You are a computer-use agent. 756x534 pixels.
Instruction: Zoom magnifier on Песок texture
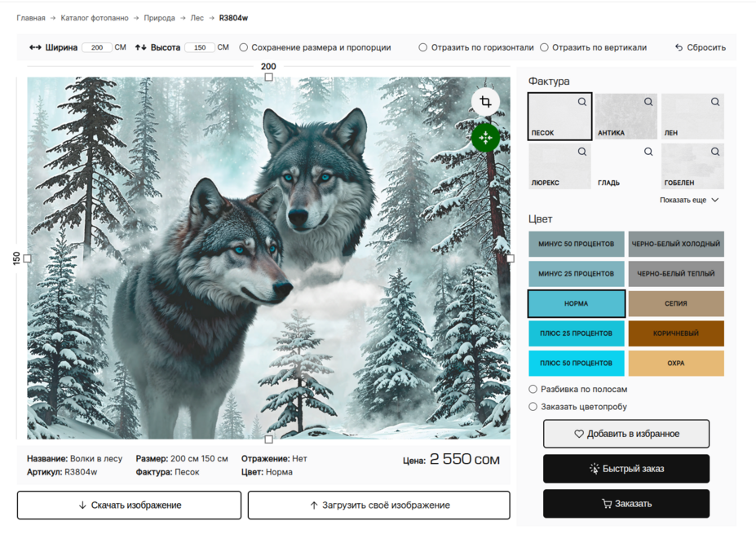(x=582, y=102)
